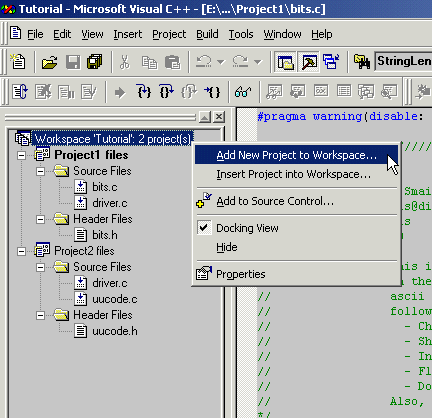The image size is (432, 418).
Task: Click the Save All icon
Action: (95, 62)
